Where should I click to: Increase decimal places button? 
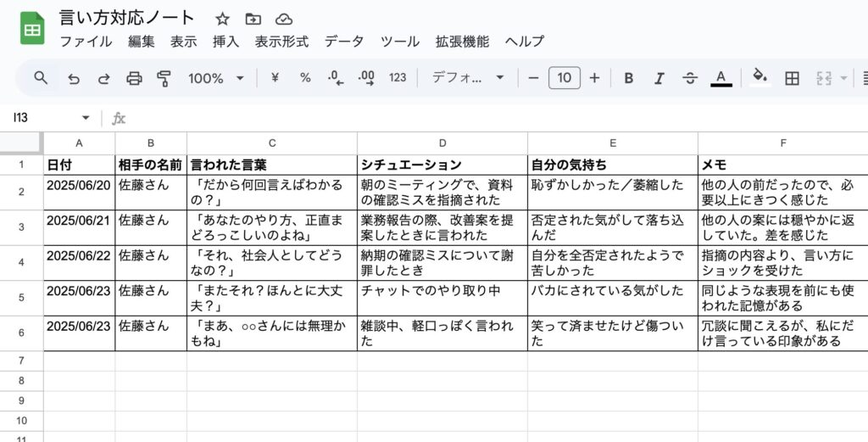[366, 78]
